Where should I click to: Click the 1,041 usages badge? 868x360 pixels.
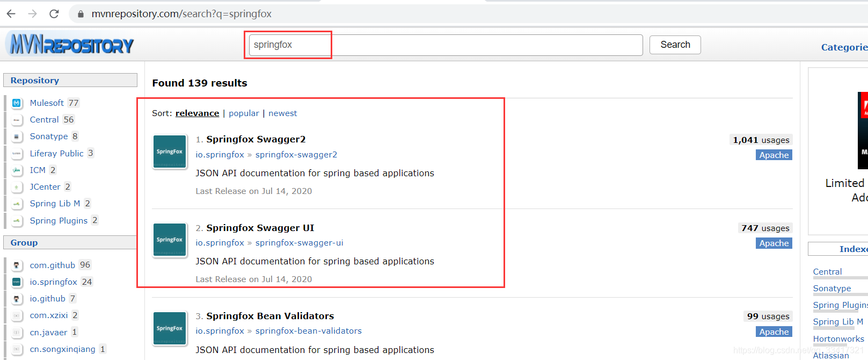click(761, 140)
